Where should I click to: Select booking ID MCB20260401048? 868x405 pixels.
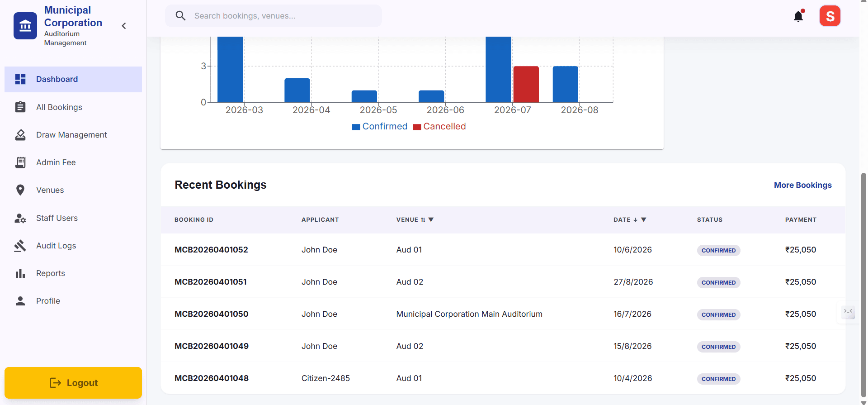pos(212,378)
